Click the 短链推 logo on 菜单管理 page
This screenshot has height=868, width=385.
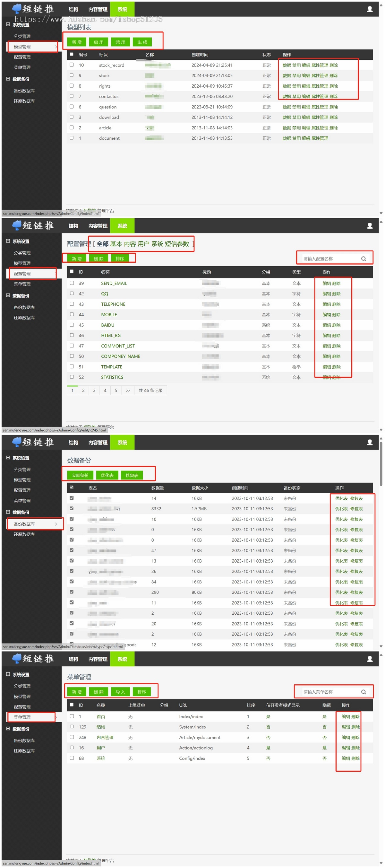33,659
